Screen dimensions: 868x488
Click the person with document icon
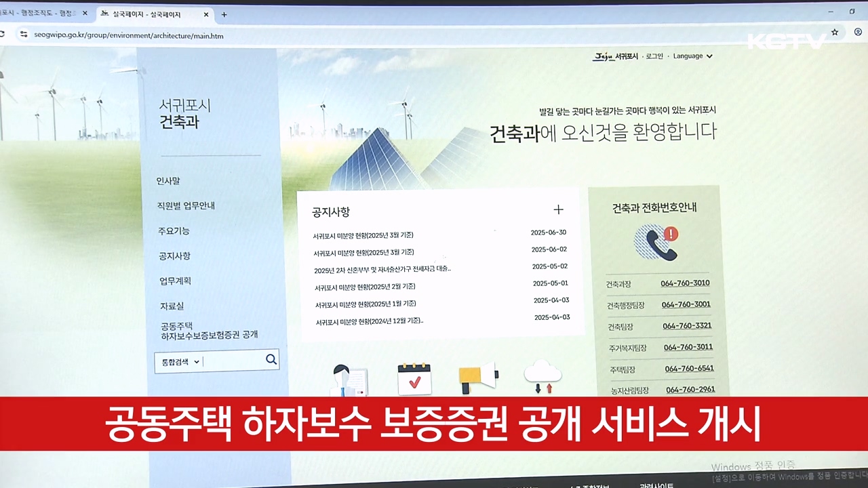pos(347,380)
